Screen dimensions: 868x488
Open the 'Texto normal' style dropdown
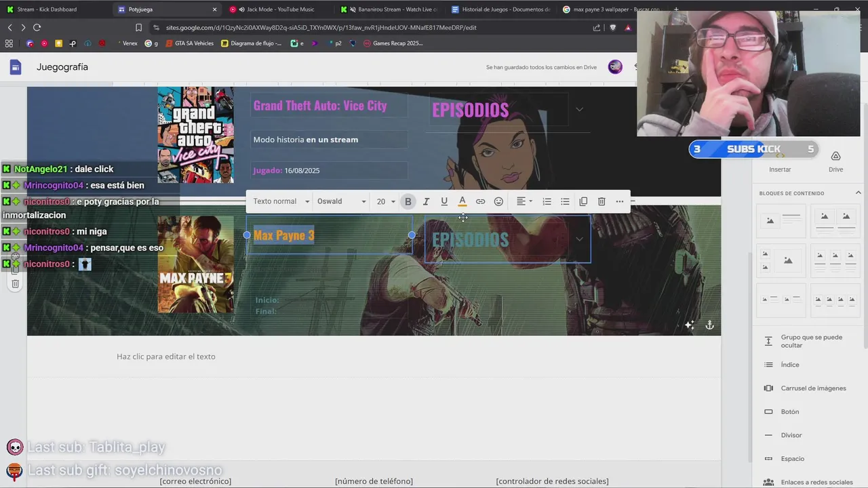click(281, 201)
